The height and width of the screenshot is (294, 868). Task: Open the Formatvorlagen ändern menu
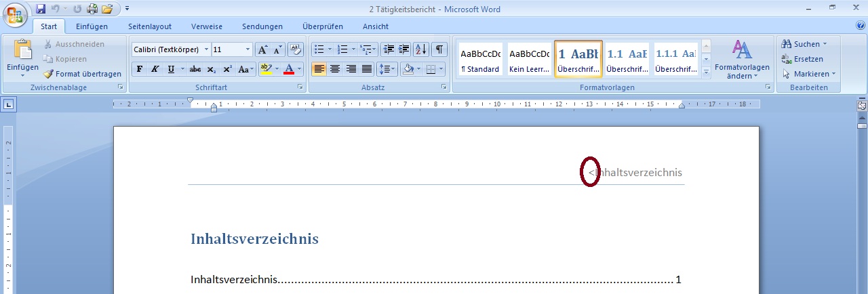point(742,60)
